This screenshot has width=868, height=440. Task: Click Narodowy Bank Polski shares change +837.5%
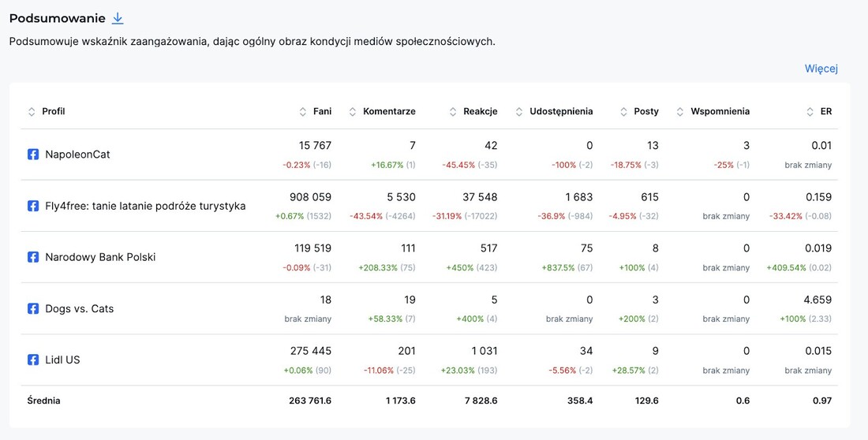point(559,268)
